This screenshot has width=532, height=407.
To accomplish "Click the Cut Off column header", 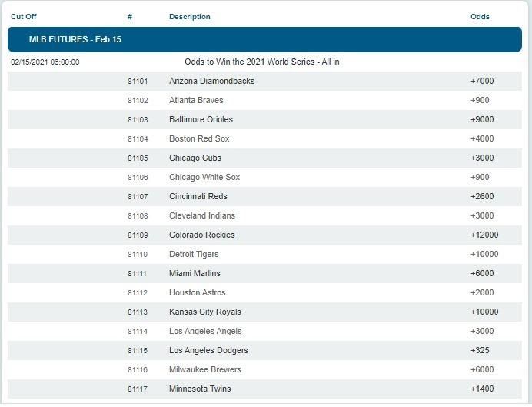I will click(x=24, y=17).
